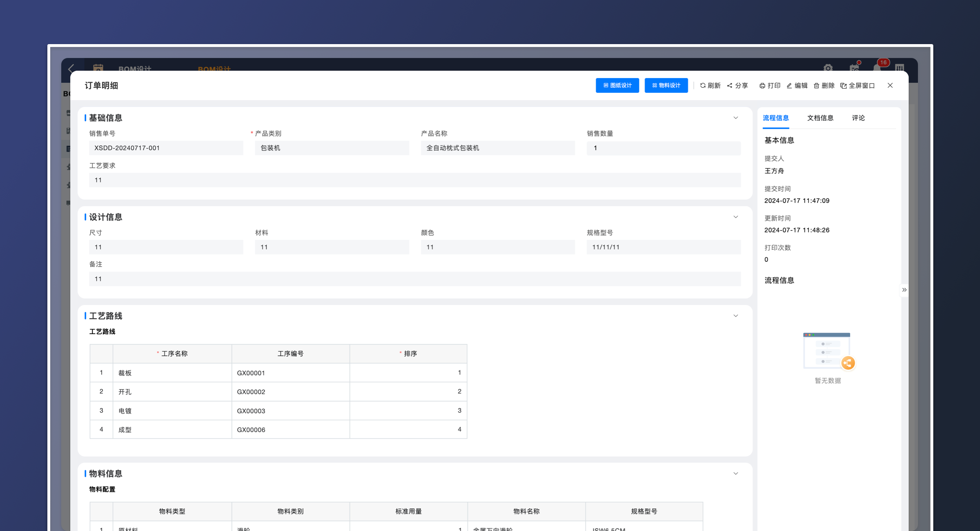Open full screen window (全屏窗口)
The width and height of the screenshot is (980, 531).
pos(857,85)
